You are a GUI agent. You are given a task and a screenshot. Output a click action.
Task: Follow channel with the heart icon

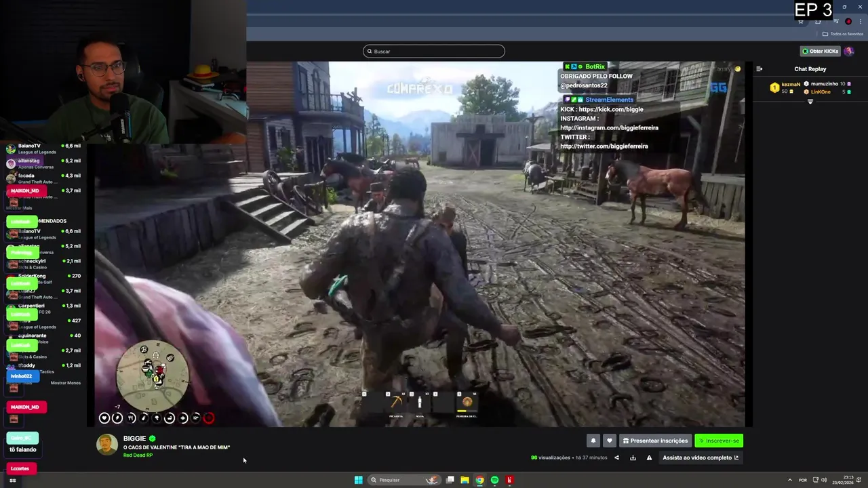[x=610, y=441]
